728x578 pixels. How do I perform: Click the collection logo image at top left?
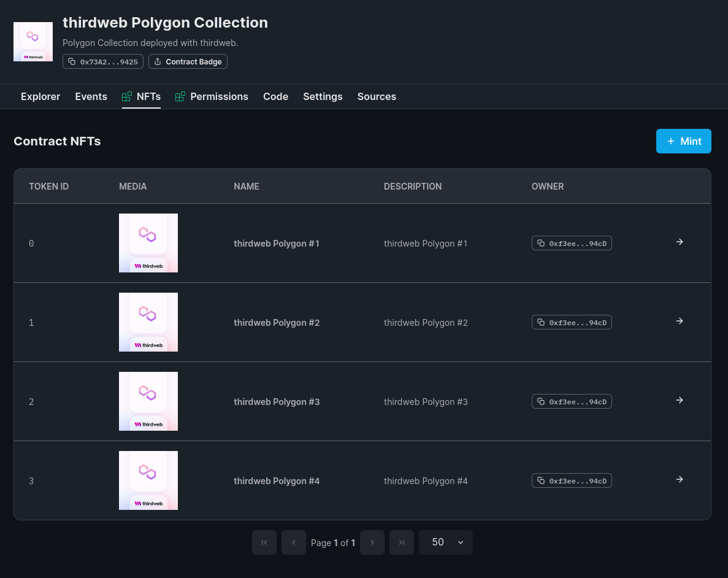click(33, 42)
